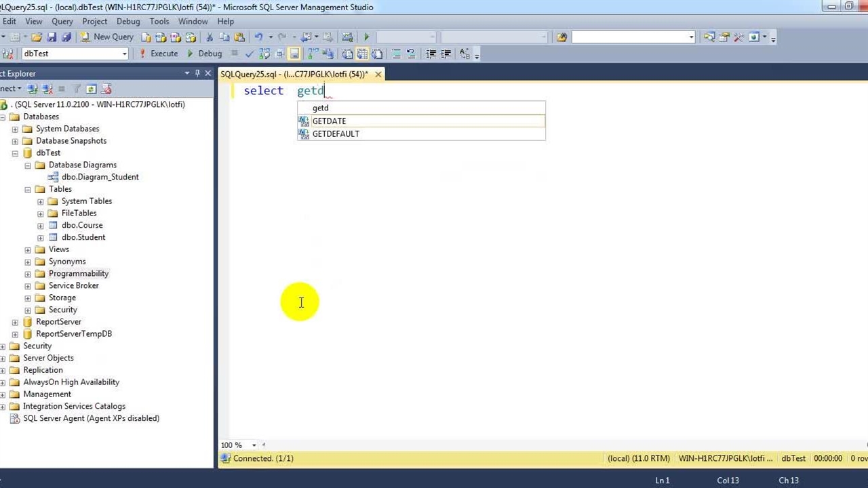Image resolution: width=868 pixels, height=488 pixels.
Task: Pin the Object Explorer panel
Action: (197, 73)
